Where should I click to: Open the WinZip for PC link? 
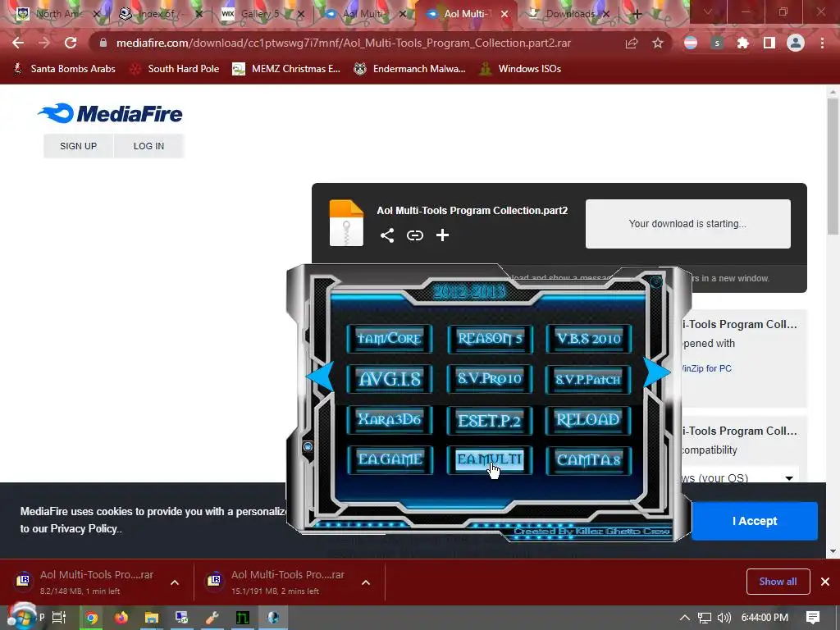(x=706, y=368)
